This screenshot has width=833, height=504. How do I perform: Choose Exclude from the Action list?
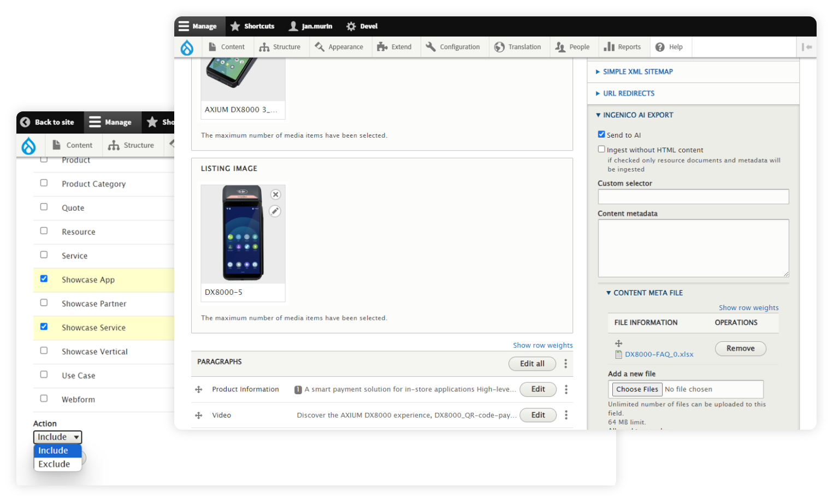coord(57,464)
